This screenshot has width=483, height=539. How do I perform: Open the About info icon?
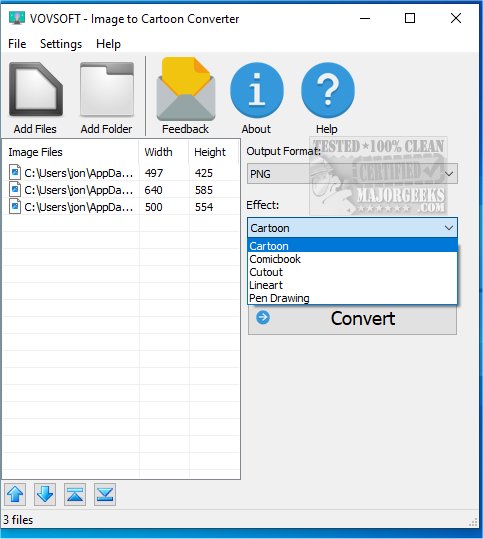coord(257,90)
